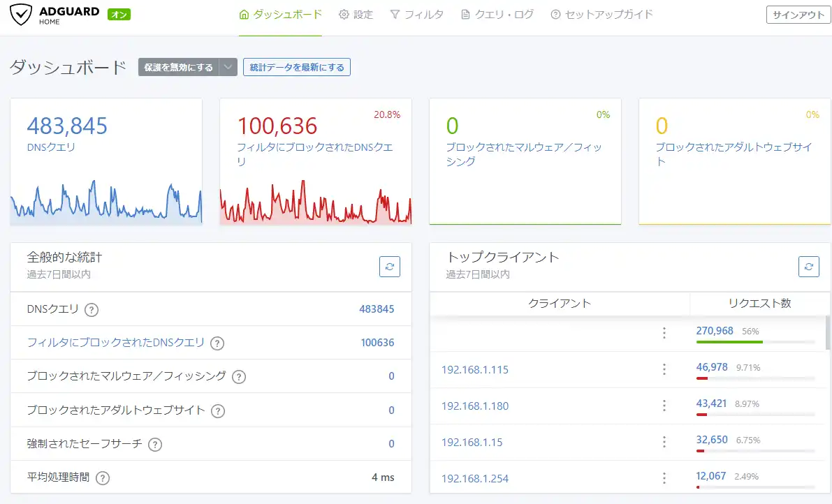The image size is (832, 504).
Task: Click the green 56% progress bar
Action: point(729,342)
